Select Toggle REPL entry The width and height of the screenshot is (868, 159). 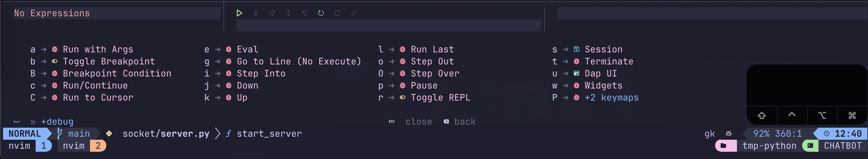click(x=424, y=98)
